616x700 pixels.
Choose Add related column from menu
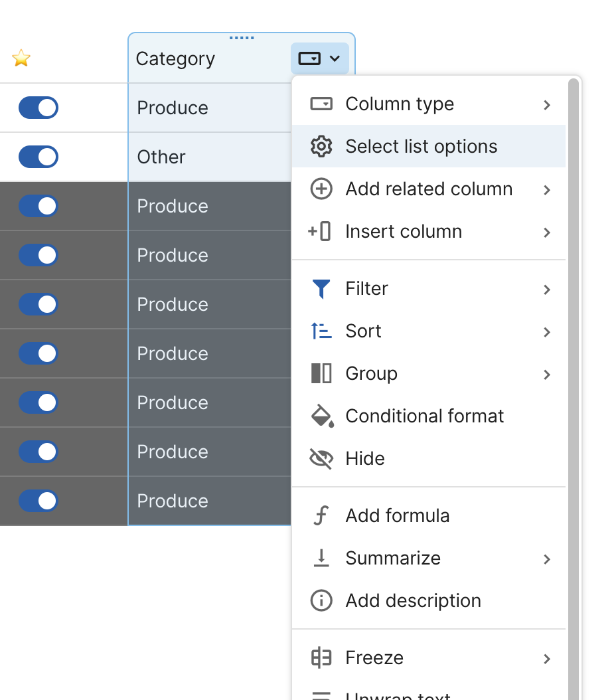pyautogui.click(x=429, y=189)
